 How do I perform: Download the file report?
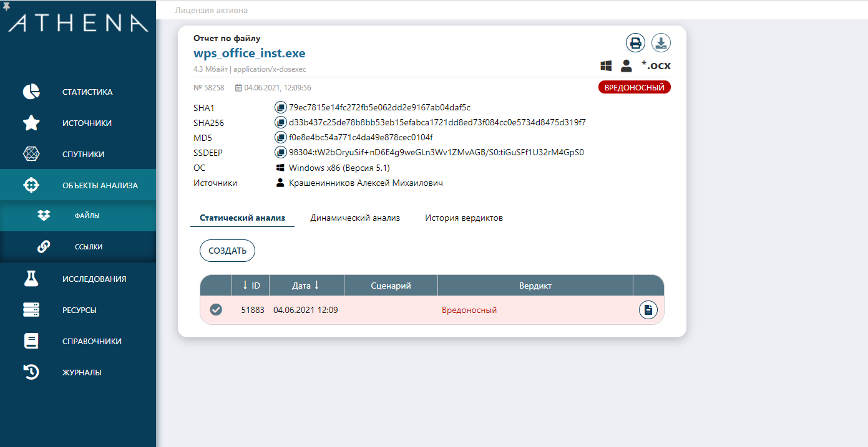(661, 43)
